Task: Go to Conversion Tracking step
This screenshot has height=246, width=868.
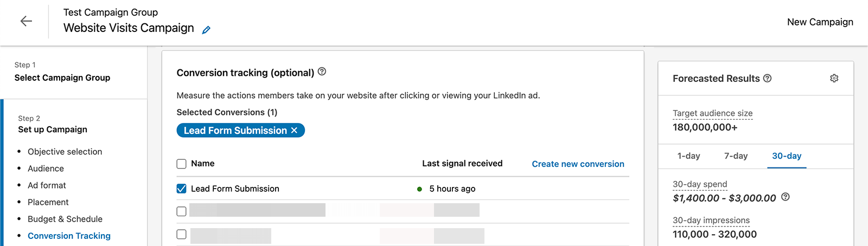Action: coord(69,236)
